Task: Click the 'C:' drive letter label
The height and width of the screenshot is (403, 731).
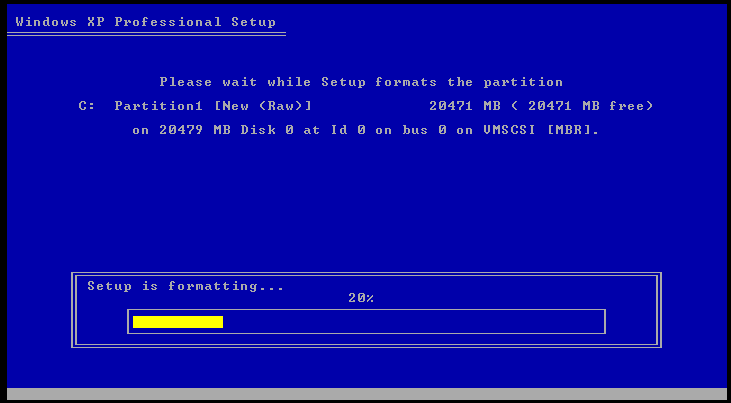Action: point(87,106)
